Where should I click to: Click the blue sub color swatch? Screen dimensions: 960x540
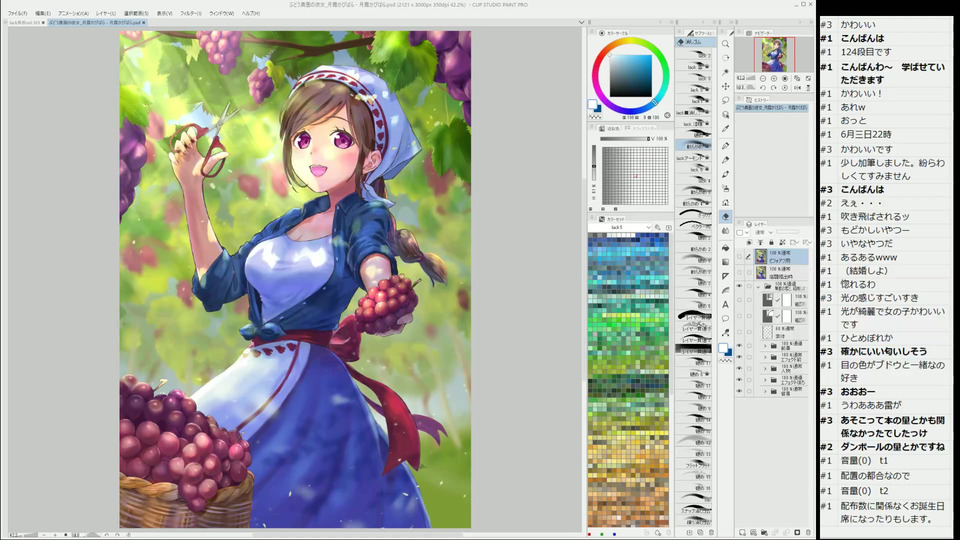coord(729,353)
